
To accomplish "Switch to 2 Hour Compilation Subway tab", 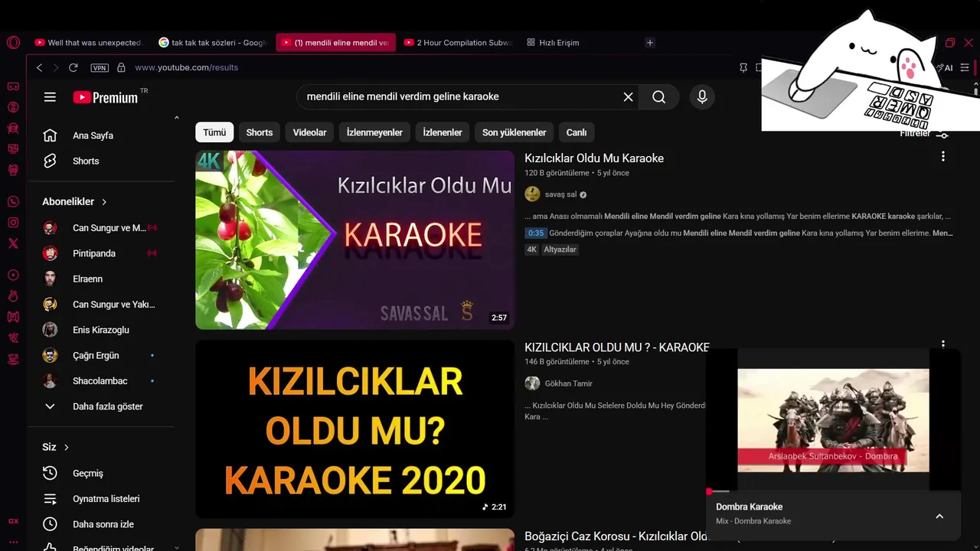I will click(458, 43).
